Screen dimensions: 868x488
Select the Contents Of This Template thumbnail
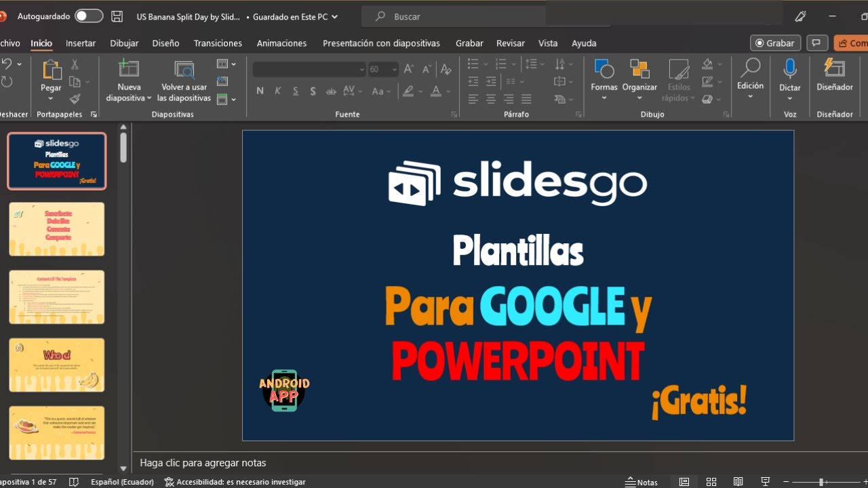click(57, 297)
